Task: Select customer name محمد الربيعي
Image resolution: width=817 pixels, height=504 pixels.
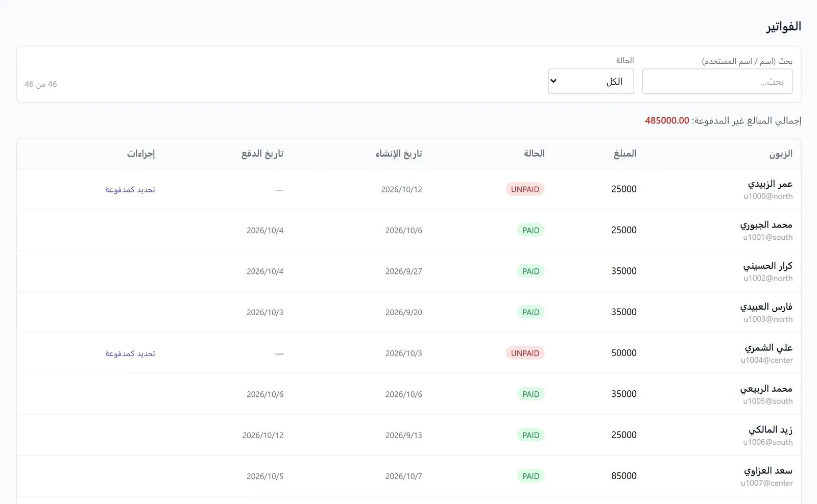Action: pos(766,389)
